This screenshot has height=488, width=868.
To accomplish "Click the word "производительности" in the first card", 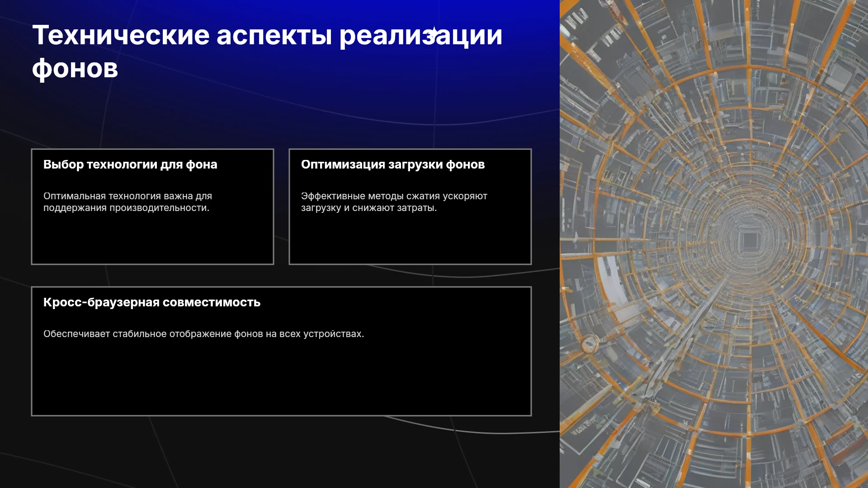I will click(x=158, y=208).
